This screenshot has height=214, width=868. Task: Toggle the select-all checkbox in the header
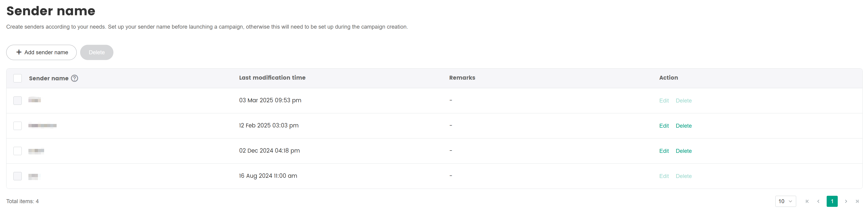pos(18,78)
